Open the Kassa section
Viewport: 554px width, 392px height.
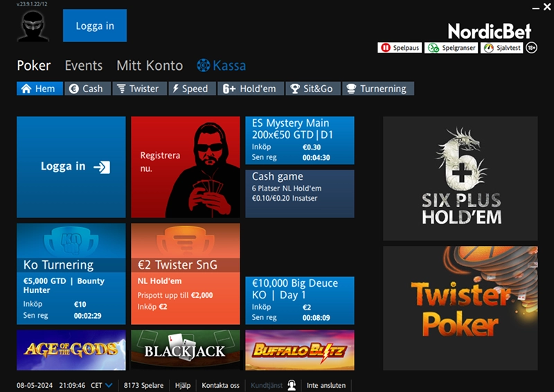(222, 65)
